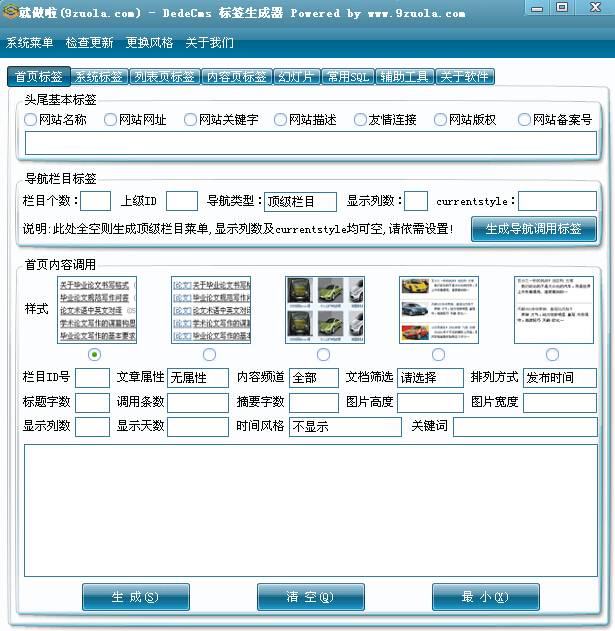Open the 系统菜单 menu
615x631 pixels.
tap(29, 42)
